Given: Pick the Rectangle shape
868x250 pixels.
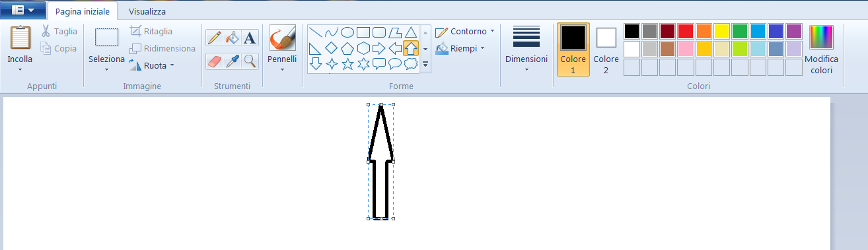Looking at the screenshot, I should coord(363,32).
